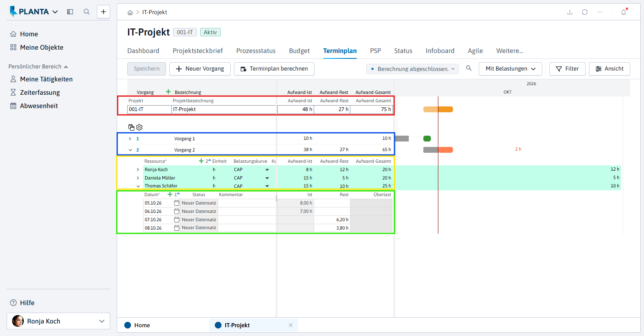Close the IT-Projekt bottom tab
Image resolution: width=644 pixels, height=336 pixels.
(x=291, y=325)
